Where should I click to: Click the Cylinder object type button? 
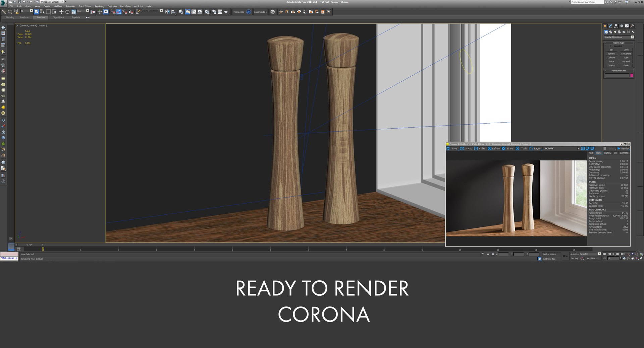611,58
